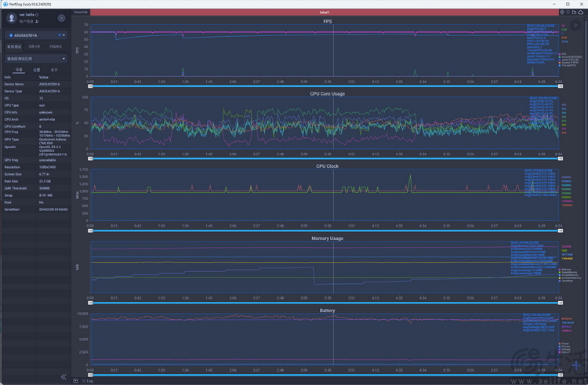Click the right handle of CPU Clock range slider
Image resolution: width=588 pixels, height=385 pixels.
point(561,231)
